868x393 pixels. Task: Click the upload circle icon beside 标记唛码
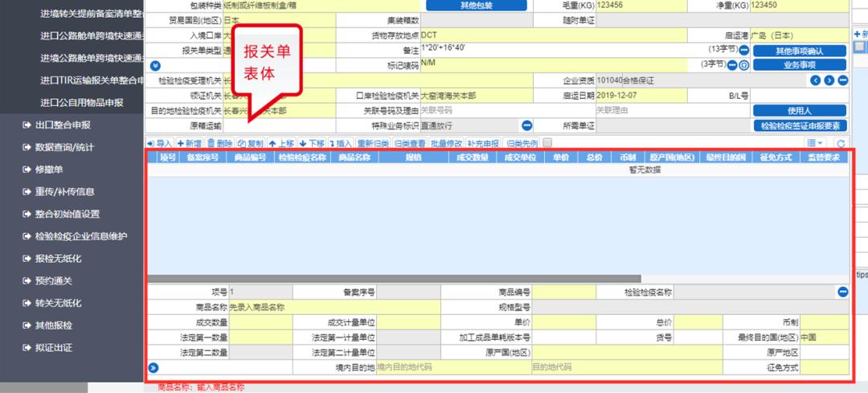pyautogui.click(x=744, y=65)
